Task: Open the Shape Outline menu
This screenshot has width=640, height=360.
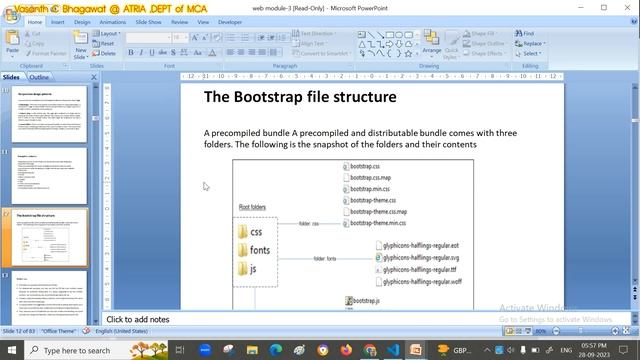Action: point(484,43)
